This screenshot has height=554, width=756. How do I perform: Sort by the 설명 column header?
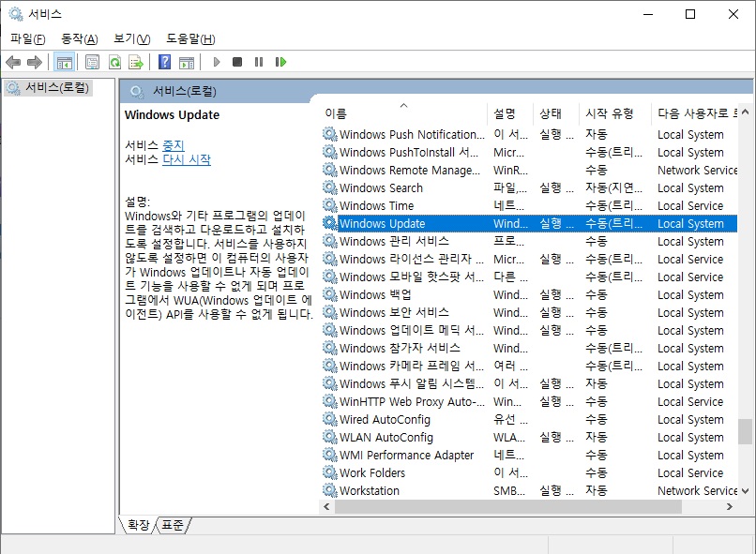tap(510, 113)
